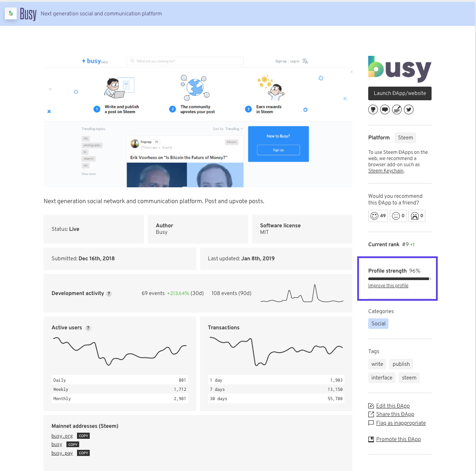
Task: Click the Promote this DApp icon
Action: coord(371,439)
